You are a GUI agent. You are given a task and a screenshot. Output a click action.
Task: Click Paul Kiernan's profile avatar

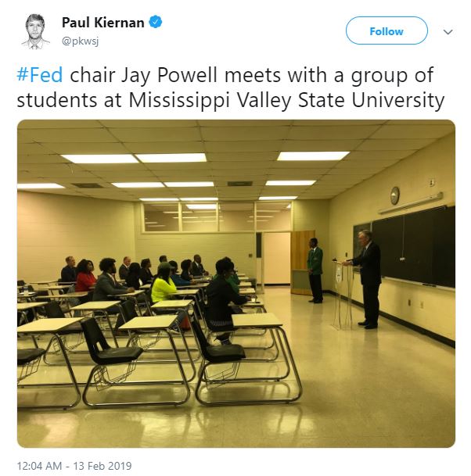click(x=35, y=30)
